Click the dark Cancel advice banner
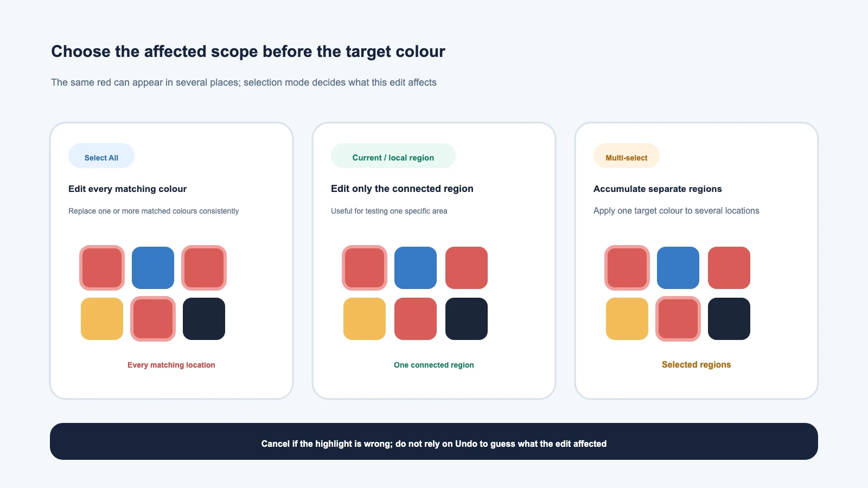The height and width of the screenshot is (488, 868). point(434,441)
